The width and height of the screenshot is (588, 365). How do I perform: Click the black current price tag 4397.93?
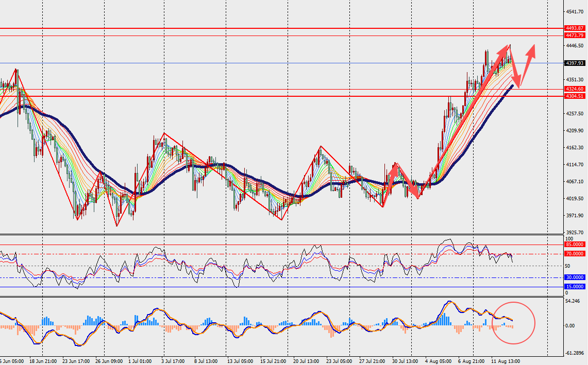point(575,63)
